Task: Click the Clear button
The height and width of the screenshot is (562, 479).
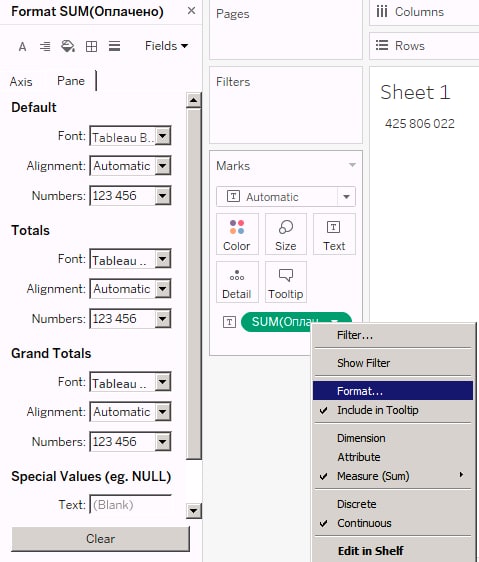Action: 100,539
